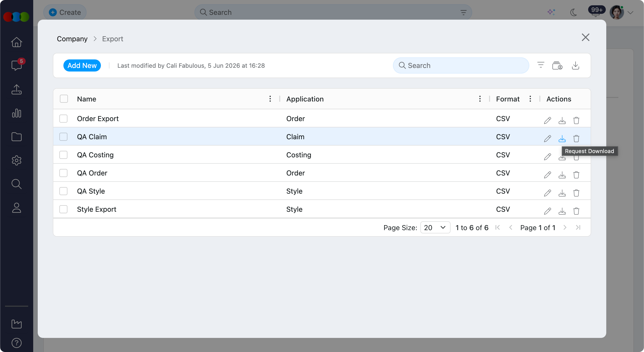Image resolution: width=644 pixels, height=352 pixels.
Task: Go to the last page arrow
Action: (578, 227)
